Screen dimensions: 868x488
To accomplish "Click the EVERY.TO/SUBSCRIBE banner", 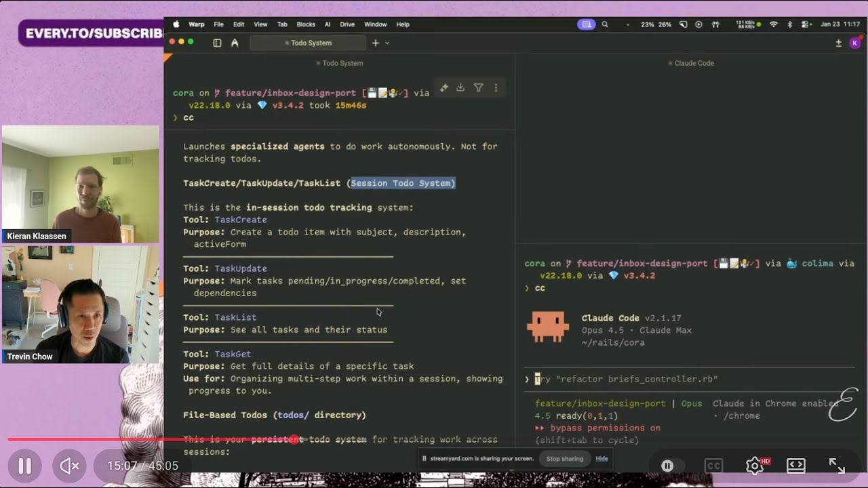I will tap(92, 33).
